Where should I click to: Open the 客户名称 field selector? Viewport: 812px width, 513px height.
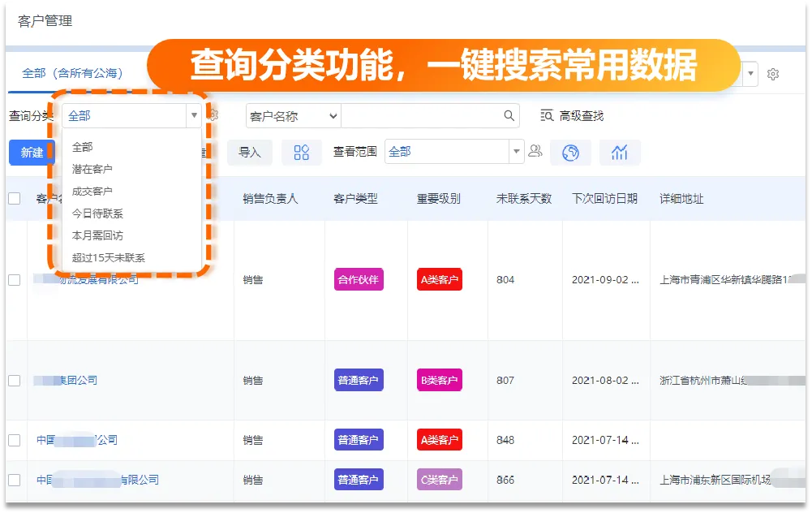[x=293, y=116]
